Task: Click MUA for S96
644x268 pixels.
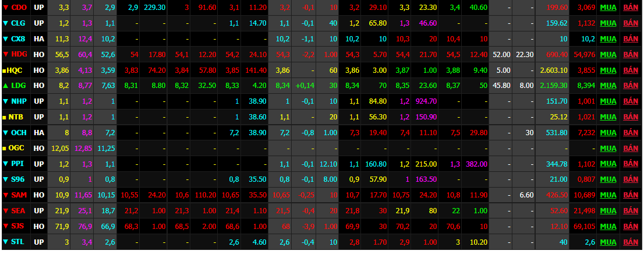Action: [608, 179]
